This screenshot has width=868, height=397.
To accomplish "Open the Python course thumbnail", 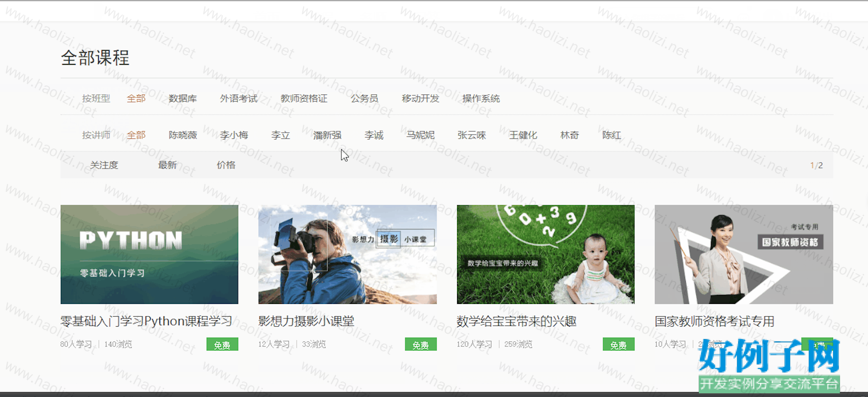I will (149, 254).
